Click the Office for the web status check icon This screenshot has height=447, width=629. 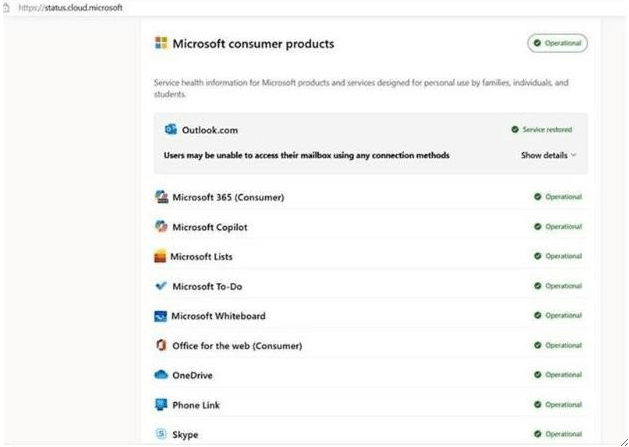point(538,345)
